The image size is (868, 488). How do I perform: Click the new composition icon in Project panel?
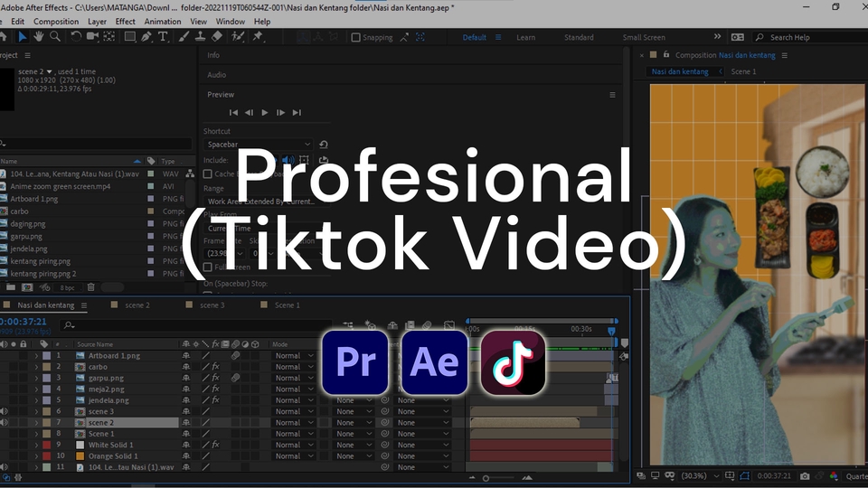pyautogui.click(x=27, y=287)
